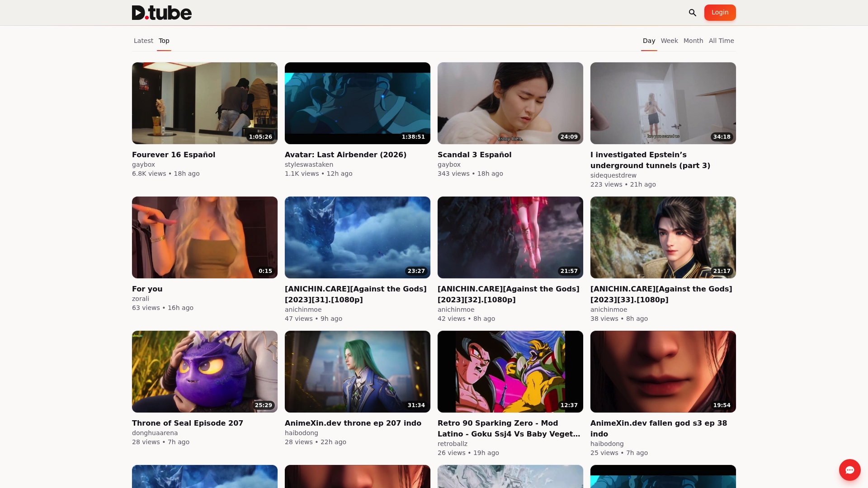Open Scandal 3 Español thumbnail
The image size is (868, 488).
(x=510, y=103)
